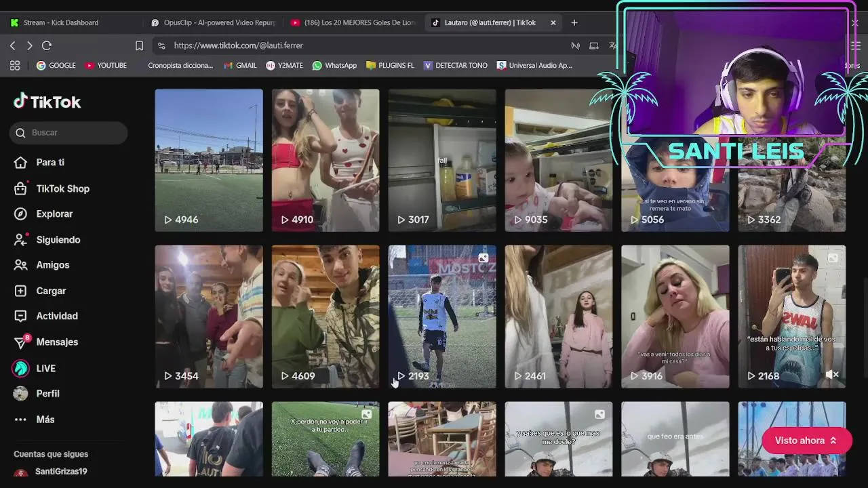
Task: Open mirror selfie video with 2168 views
Action: tap(792, 317)
